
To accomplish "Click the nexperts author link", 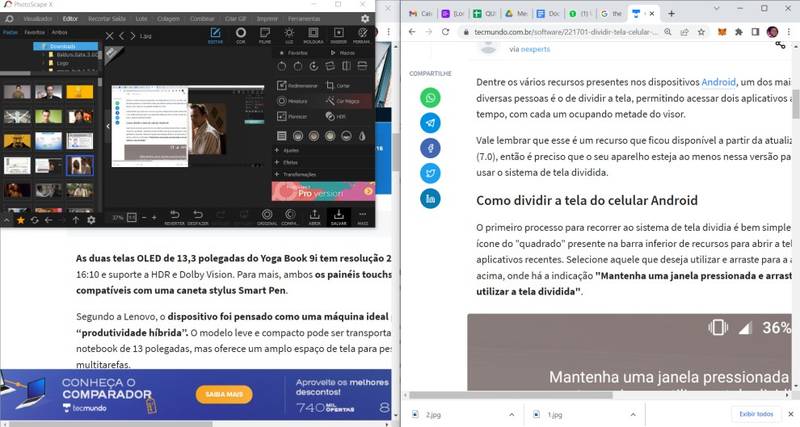I will (535, 49).
